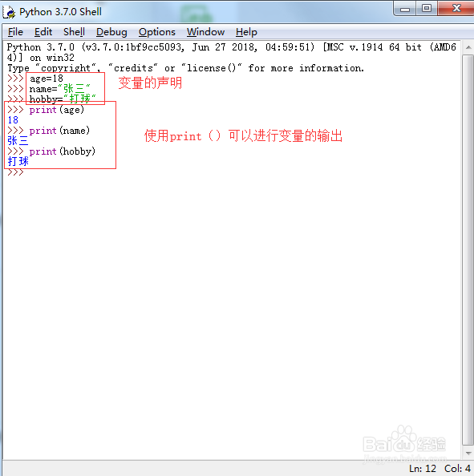
Task: Click the print(hobby) command line
Action: pos(63,151)
